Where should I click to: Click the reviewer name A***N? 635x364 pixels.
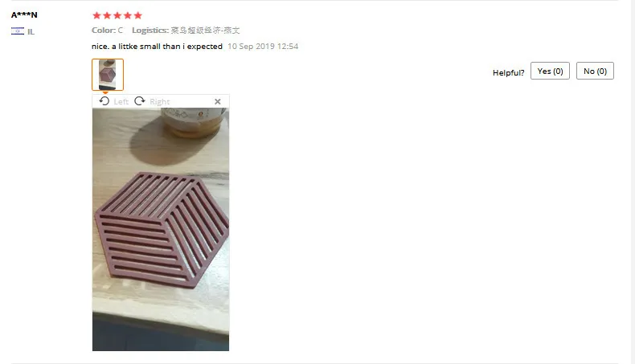(24, 15)
